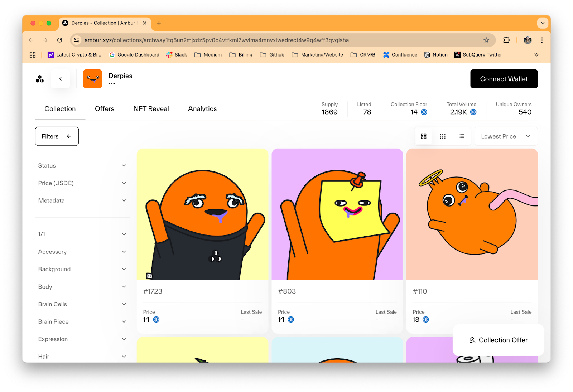This screenshot has height=392, width=573.
Task: Open the apps grid in bookmarks bar
Action: pos(33,55)
